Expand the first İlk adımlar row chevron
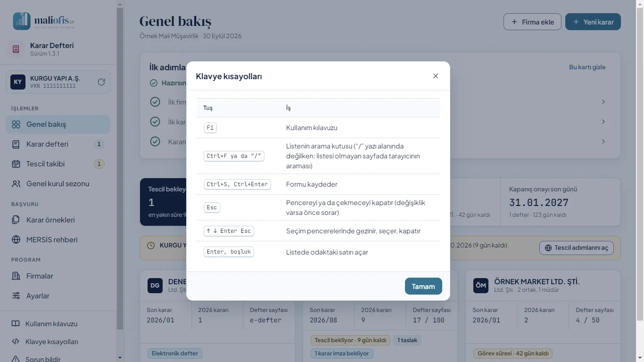Image resolution: width=644 pixels, height=362 pixels. 603,102
